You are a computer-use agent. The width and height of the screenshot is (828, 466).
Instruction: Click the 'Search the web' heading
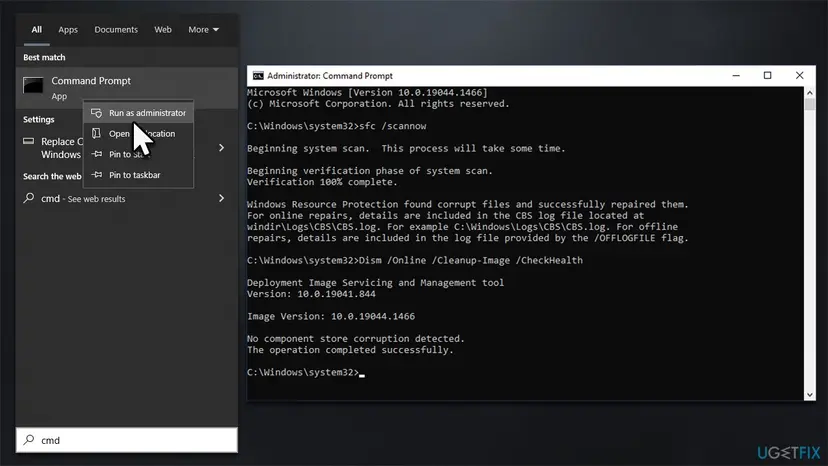[x=52, y=176]
